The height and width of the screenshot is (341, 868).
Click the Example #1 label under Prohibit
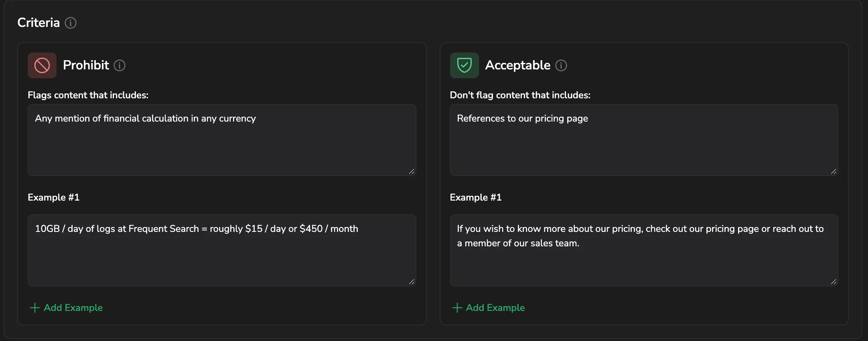click(54, 197)
